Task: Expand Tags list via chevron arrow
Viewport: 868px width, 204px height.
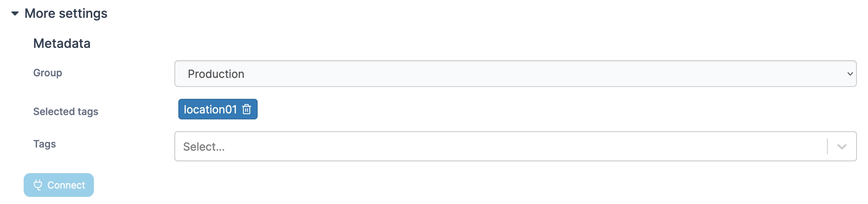Action: [x=842, y=147]
